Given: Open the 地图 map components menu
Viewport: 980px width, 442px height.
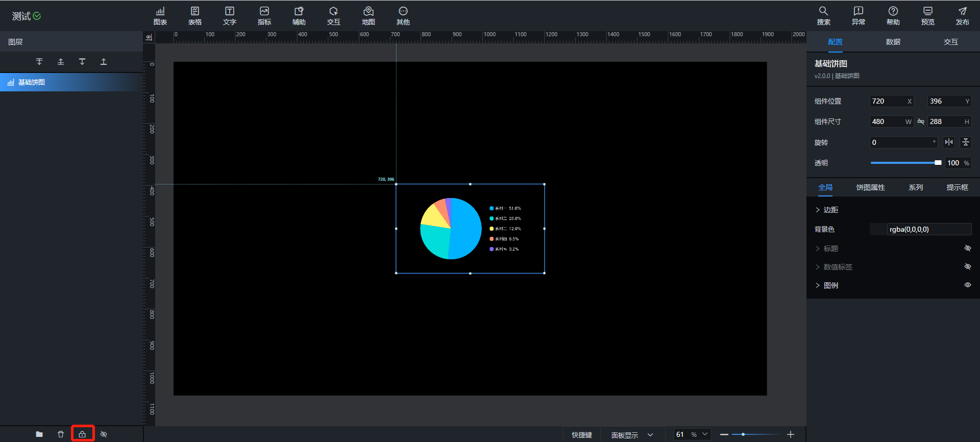Looking at the screenshot, I should [x=368, y=16].
